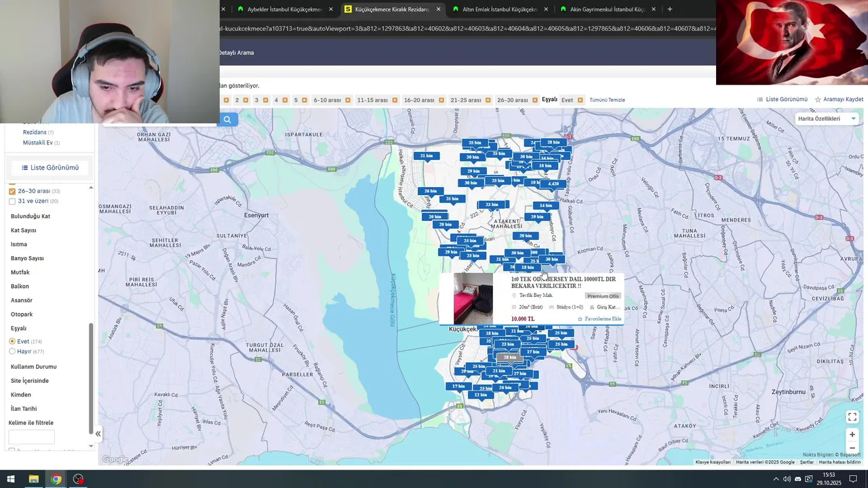The width and height of the screenshot is (868, 488).
Task: Remove the '6-10 arası' filter tag
Action: 348,100
